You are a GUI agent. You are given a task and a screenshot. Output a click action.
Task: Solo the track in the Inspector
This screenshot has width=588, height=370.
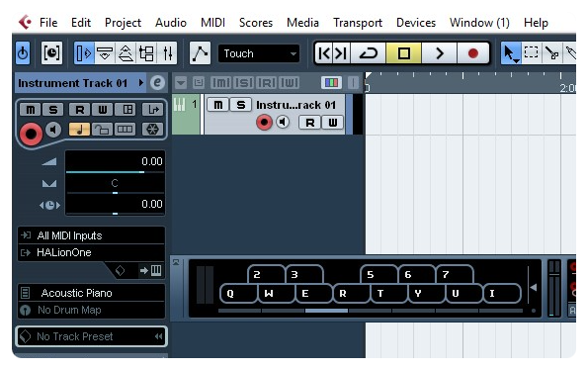pos(53,110)
